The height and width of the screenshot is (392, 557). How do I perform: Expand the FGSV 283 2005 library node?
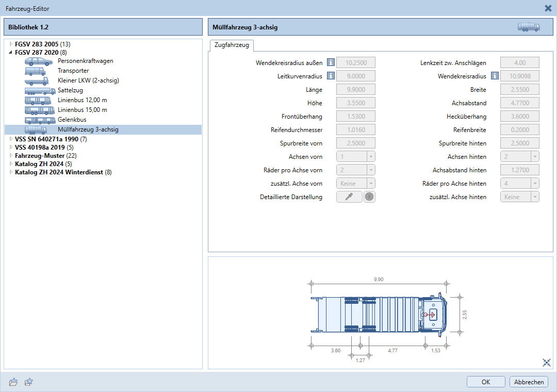(11, 44)
